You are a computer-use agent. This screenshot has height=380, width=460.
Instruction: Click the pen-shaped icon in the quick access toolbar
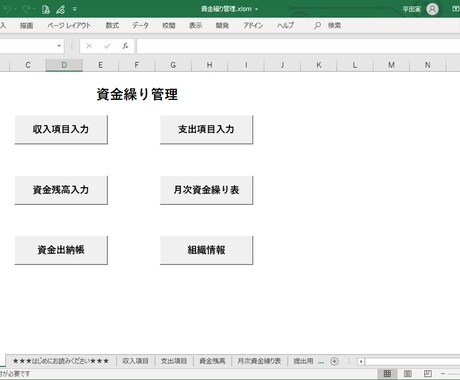(x=61, y=9)
